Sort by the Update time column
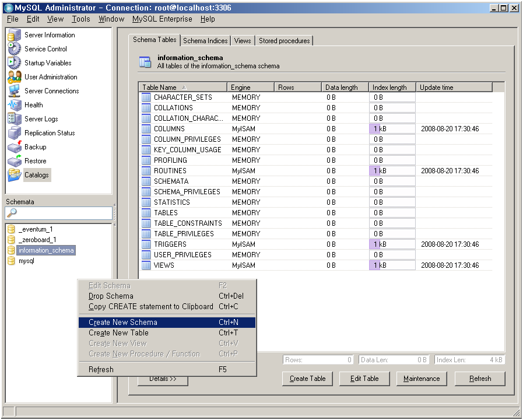This screenshot has height=420, width=523. [454, 87]
